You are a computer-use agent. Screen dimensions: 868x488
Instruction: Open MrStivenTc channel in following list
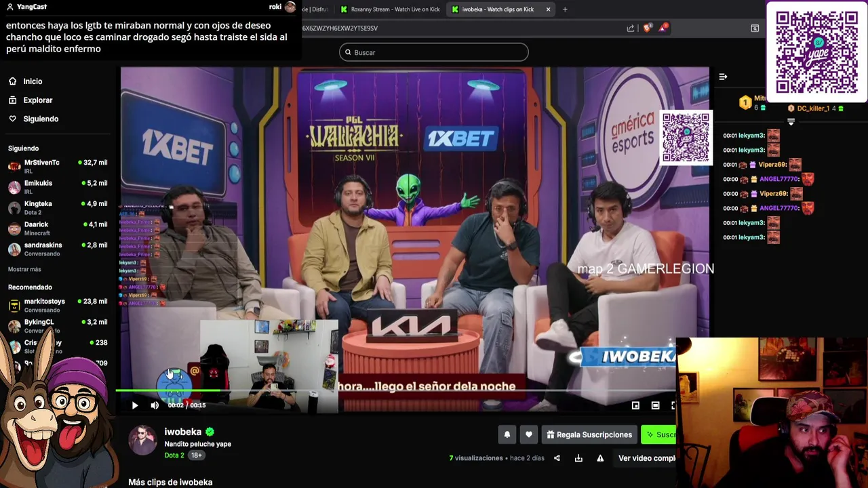pos(58,166)
